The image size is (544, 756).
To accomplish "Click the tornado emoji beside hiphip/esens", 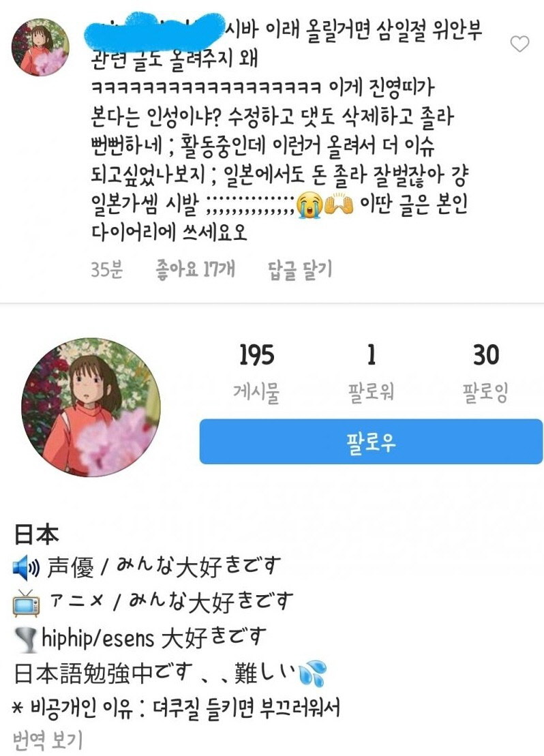I will (26, 639).
